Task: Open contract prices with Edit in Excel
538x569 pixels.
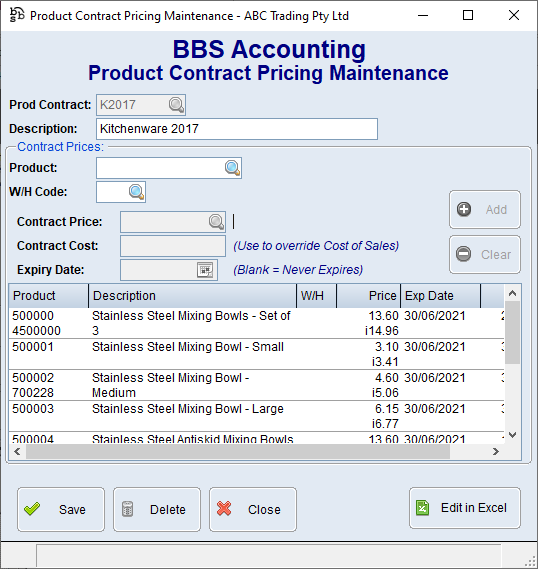Action: coord(465,508)
